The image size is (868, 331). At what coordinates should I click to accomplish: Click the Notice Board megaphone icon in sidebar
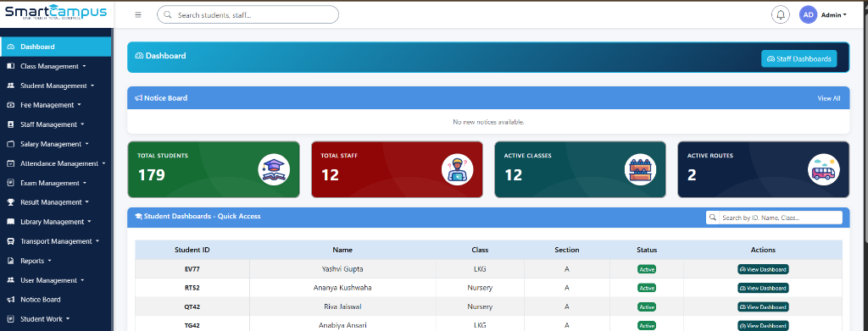(10, 300)
